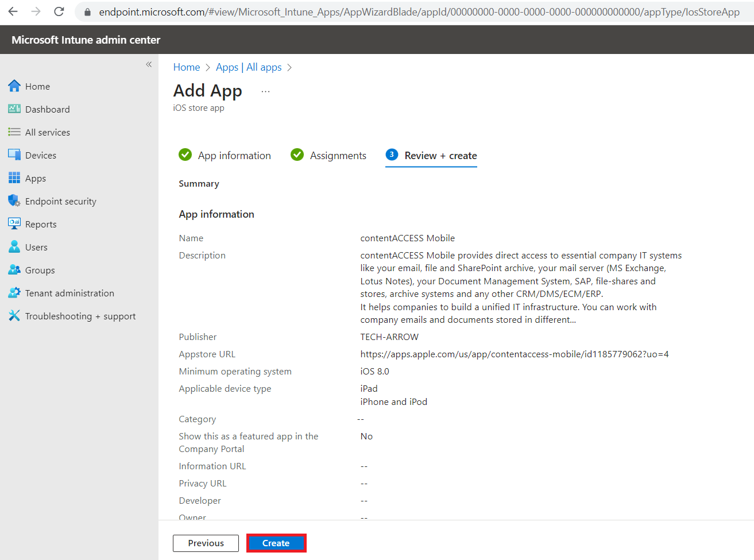
Task: Click the browser address bar URL
Action: [418, 12]
